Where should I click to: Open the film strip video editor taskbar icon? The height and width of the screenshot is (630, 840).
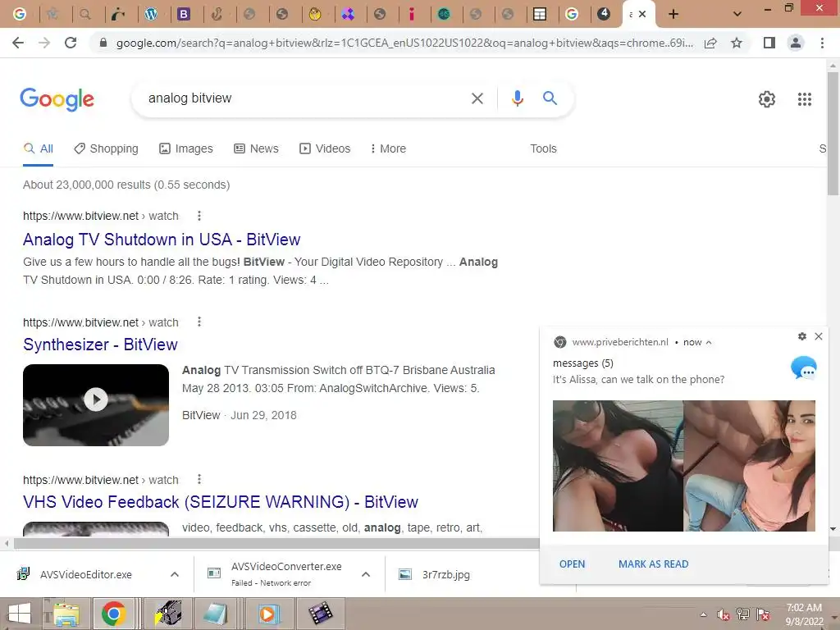tap(320, 614)
